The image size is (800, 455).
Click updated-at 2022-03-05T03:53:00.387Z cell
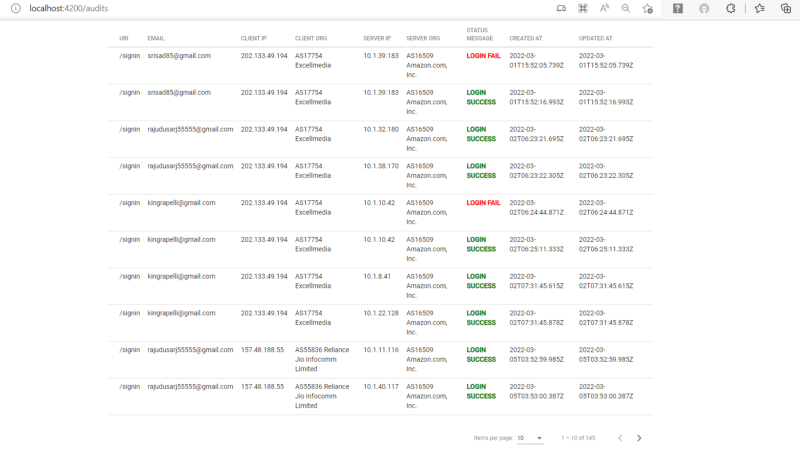[606, 391]
